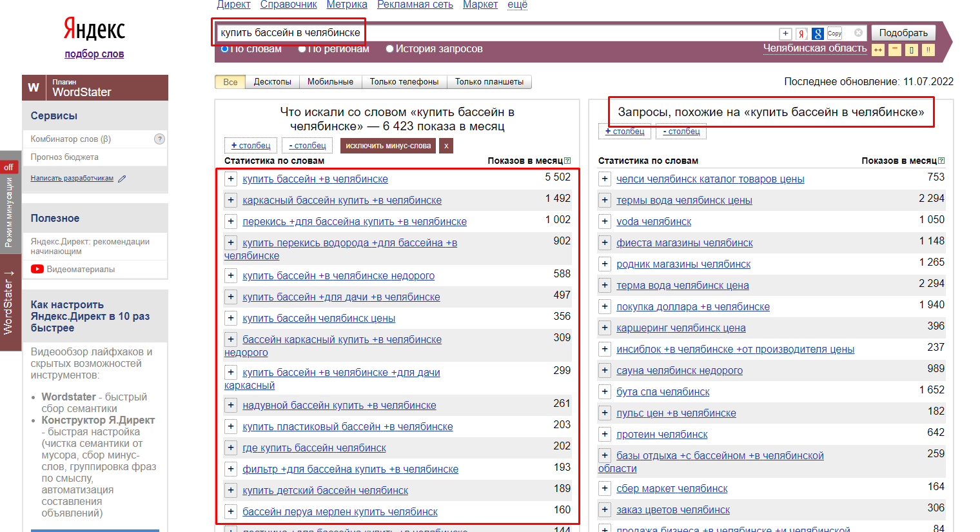Click the x button next to исключить минус-слова
The height and width of the screenshot is (532, 980).
pyautogui.click(x=446, y=146)
